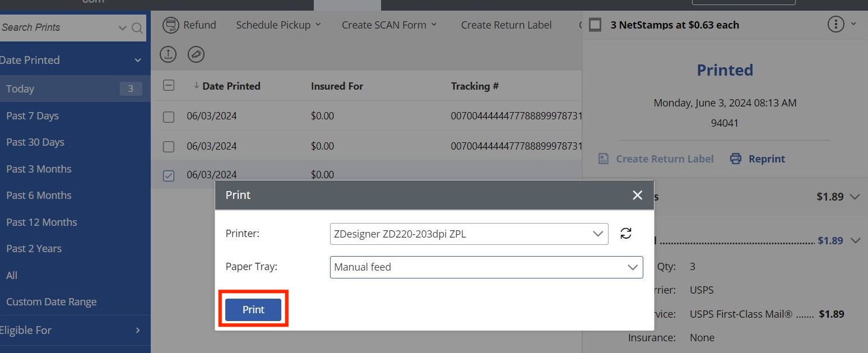Viewport: 868px width, 353px height.
Task: Open the three-dot more options menu
Action: pyautogui.click(x=835, y=25)
